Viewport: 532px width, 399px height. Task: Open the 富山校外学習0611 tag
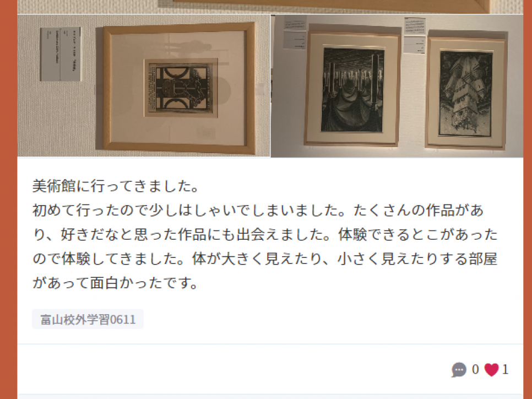point(88,319)
